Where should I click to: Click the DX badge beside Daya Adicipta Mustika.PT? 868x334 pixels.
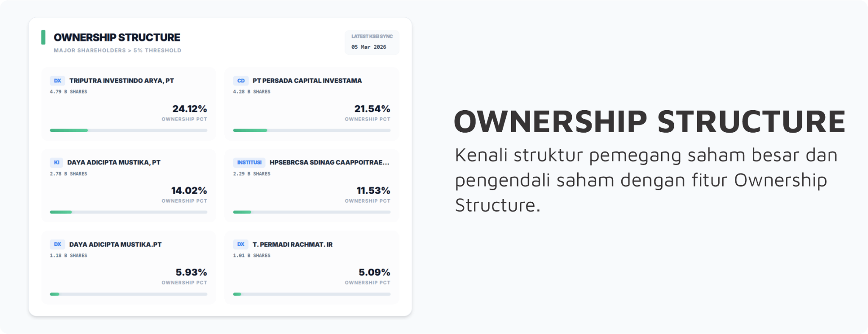point(57,244)
